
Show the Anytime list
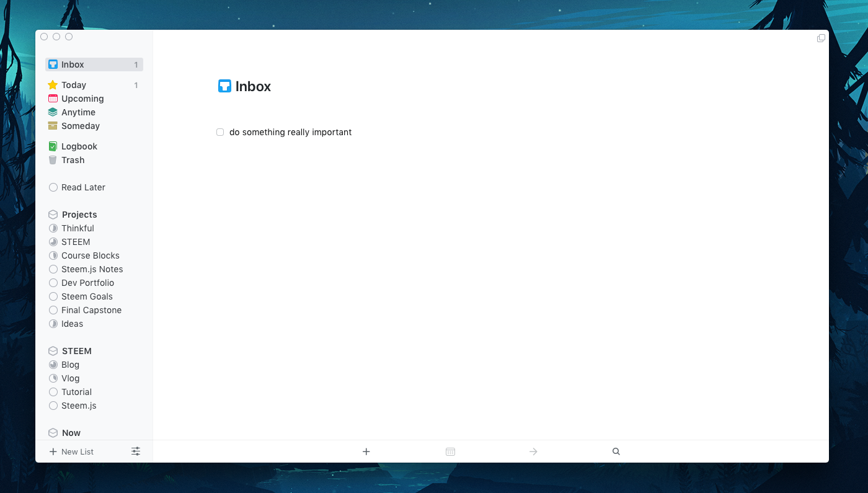pyautogui.click(x=94, y=112)
